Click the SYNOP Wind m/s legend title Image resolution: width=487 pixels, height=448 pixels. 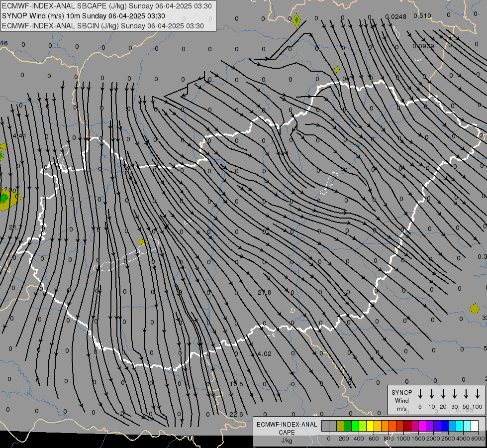pyautogui.click(x=401, y=400)
